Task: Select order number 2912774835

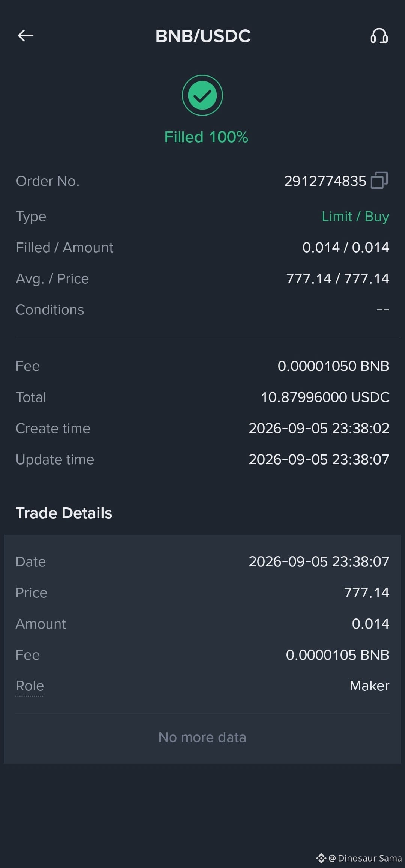Action: click(x=325, y=181)
